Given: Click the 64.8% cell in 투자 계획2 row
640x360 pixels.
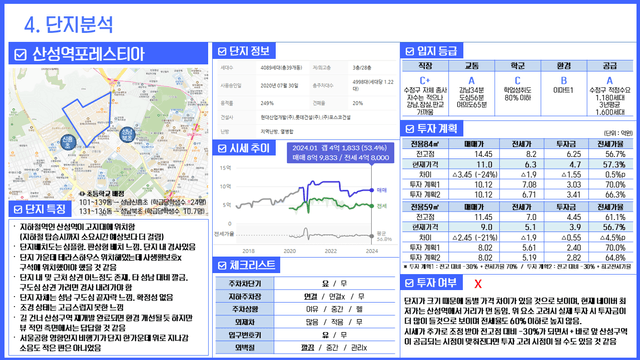Looking at the screenshot, I should 615,258.
